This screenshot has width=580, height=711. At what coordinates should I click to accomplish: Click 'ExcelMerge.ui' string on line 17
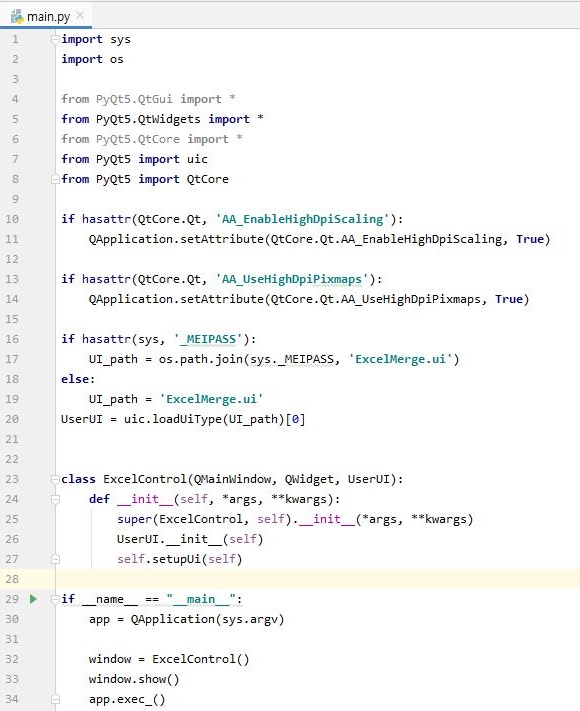(x=400, y=359)
